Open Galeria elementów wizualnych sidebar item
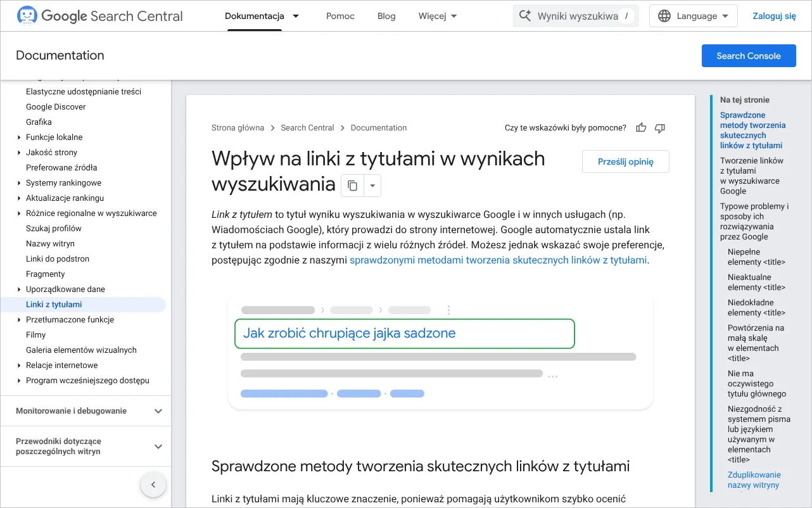 coord(81,350)
